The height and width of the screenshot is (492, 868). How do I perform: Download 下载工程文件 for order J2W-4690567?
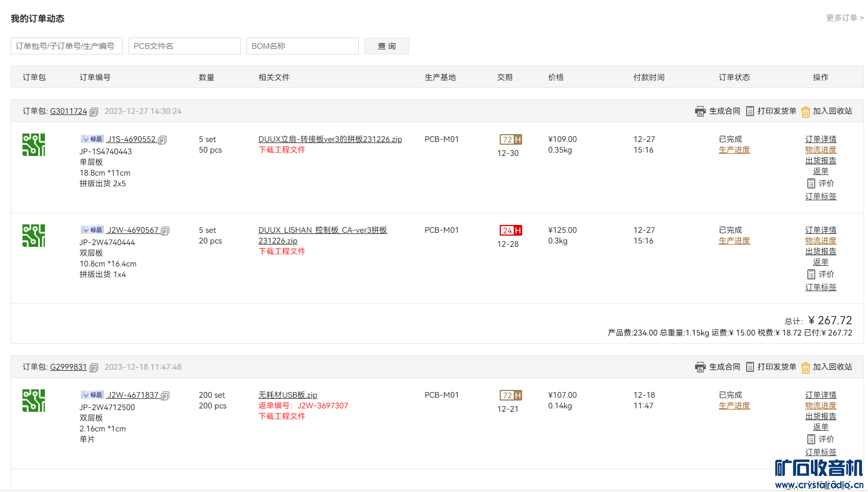tap(282, 251)
